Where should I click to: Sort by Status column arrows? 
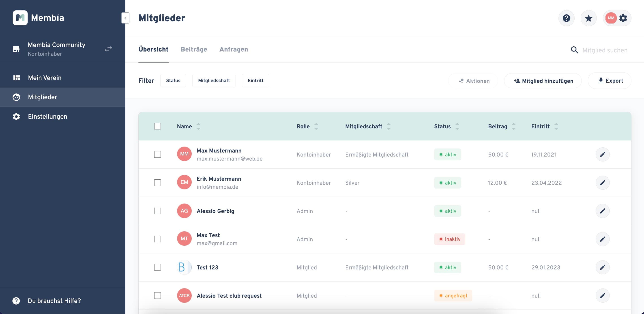pos(457,127)
